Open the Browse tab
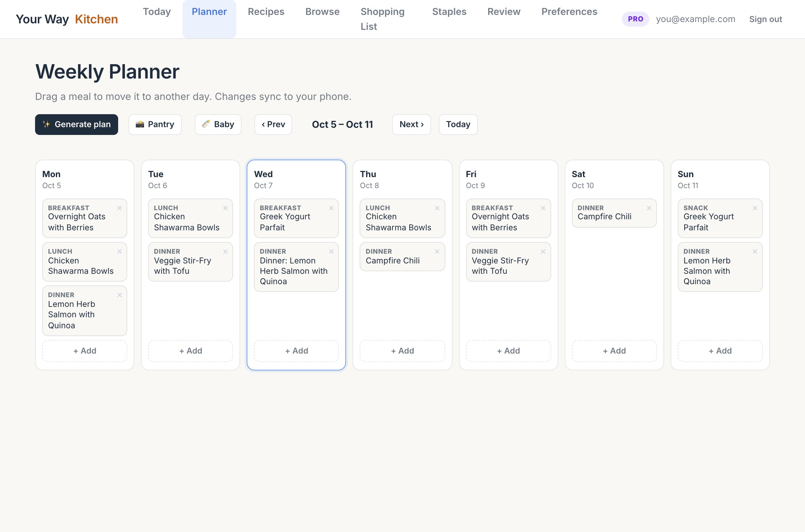The width and height of the screenshot is (805, 532). pos(322,12)
